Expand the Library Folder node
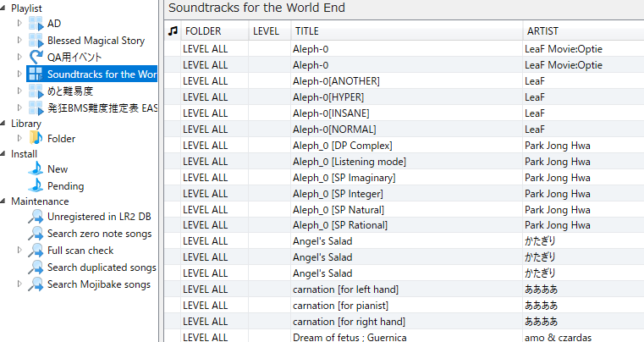 click(x=19, y=138)
